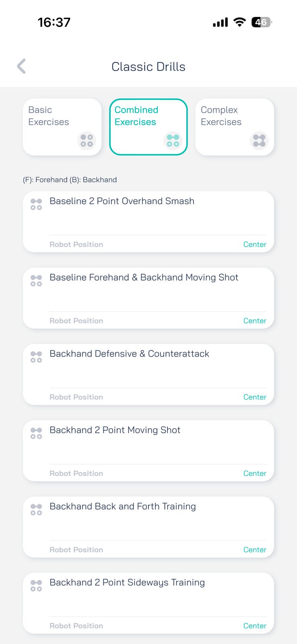Tap Center robot position for Backhand Back and Forth Training
297x644 pixels.
tap(255, 550)
